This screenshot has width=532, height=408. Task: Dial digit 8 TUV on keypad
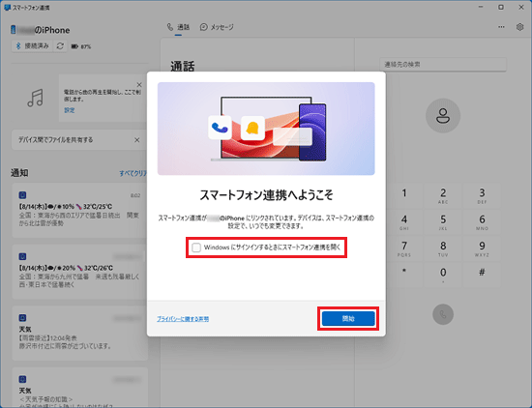[x=443, y=248]
